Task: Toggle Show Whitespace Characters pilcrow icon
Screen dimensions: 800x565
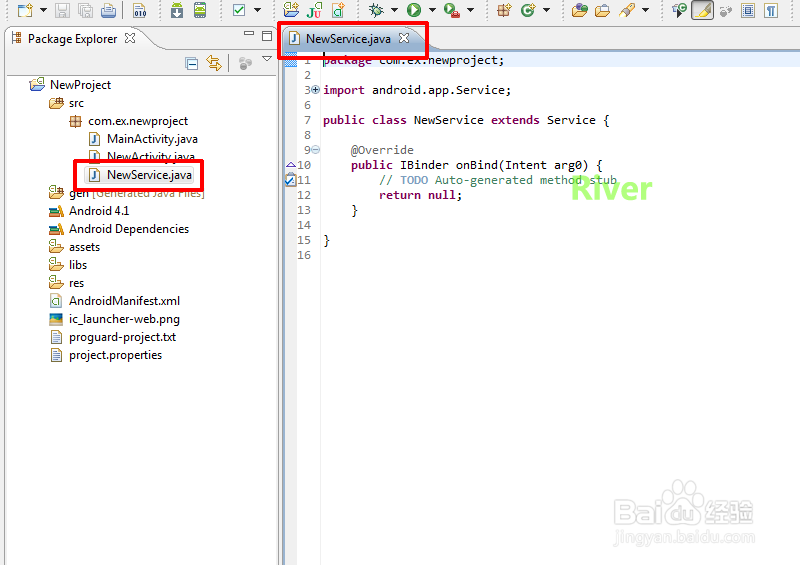Action: coord(771,10)
